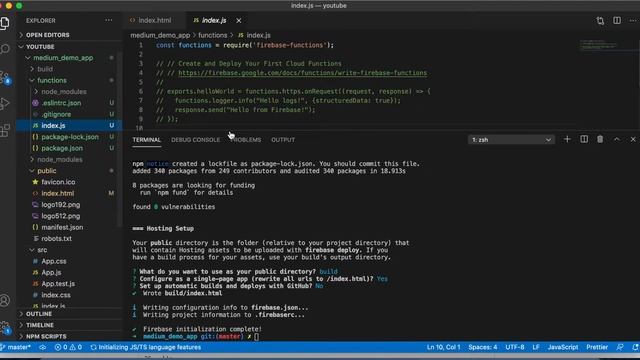Click the feedback icon in status bar
Screen dimensions: 640x360
click(620, 347)
